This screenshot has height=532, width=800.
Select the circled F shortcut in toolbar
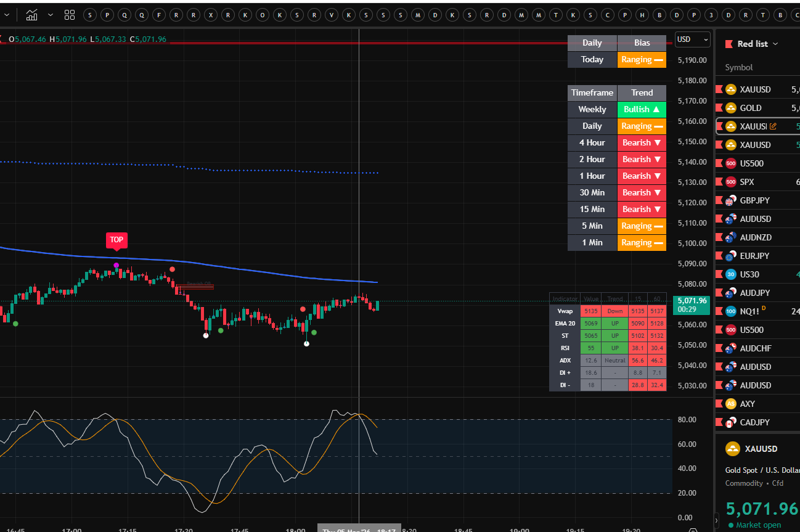click(x=160, y=15)
